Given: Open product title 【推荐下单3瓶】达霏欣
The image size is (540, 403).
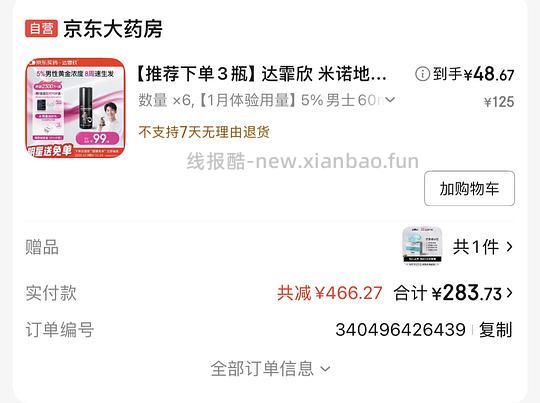Looking at the screenshot, I should 262,74.
